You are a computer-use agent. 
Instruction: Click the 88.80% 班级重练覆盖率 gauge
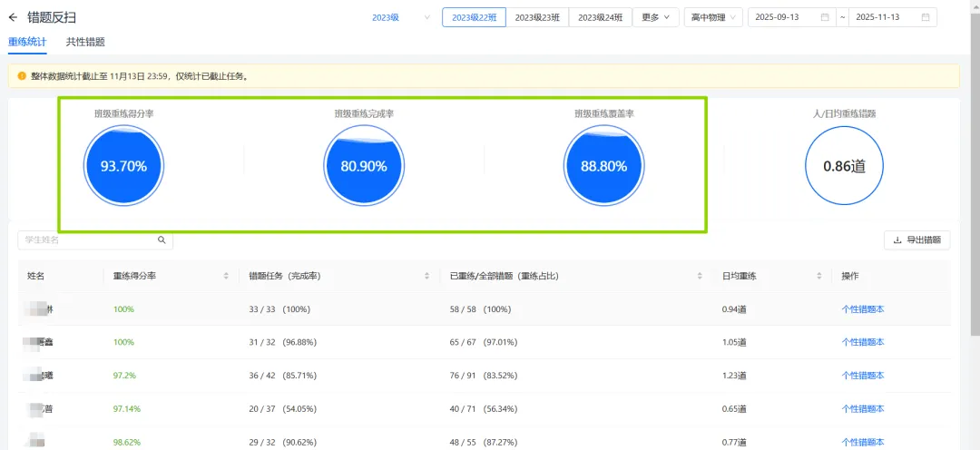[603, 166]
